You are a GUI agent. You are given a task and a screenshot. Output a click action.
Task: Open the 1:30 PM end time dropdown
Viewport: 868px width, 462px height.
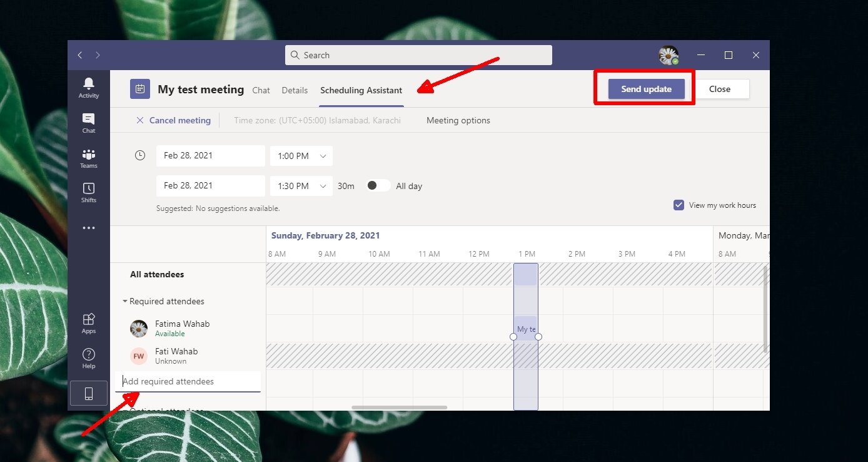tap(301, 186)
